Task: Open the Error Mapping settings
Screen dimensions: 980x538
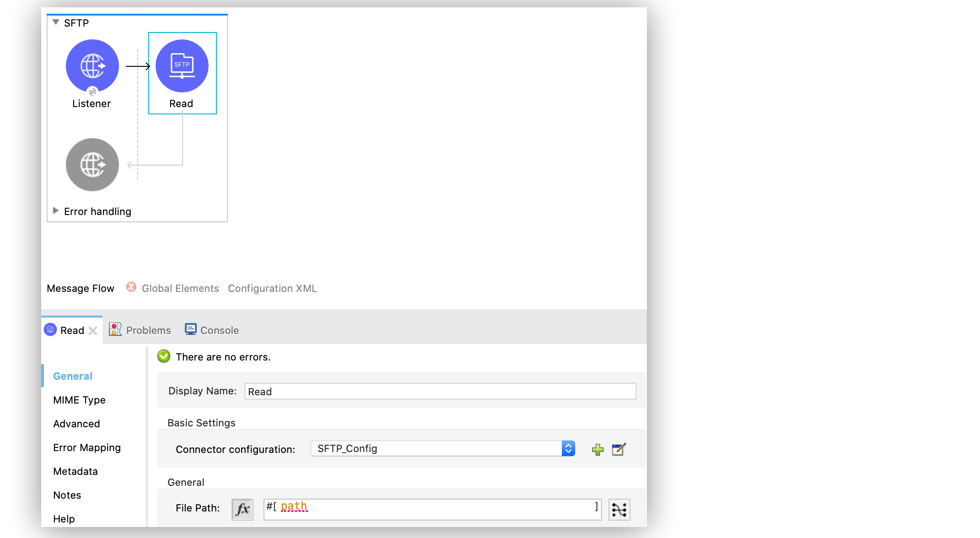Action: tap(87, 447)
